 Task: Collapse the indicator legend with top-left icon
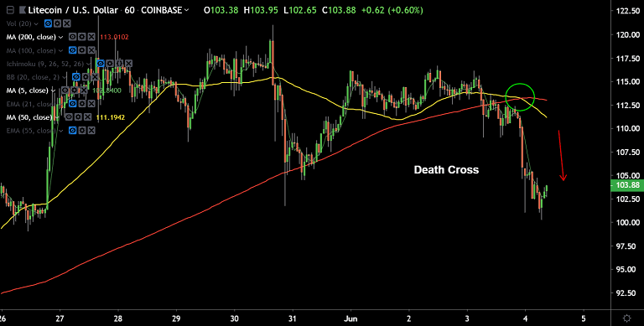10,10
